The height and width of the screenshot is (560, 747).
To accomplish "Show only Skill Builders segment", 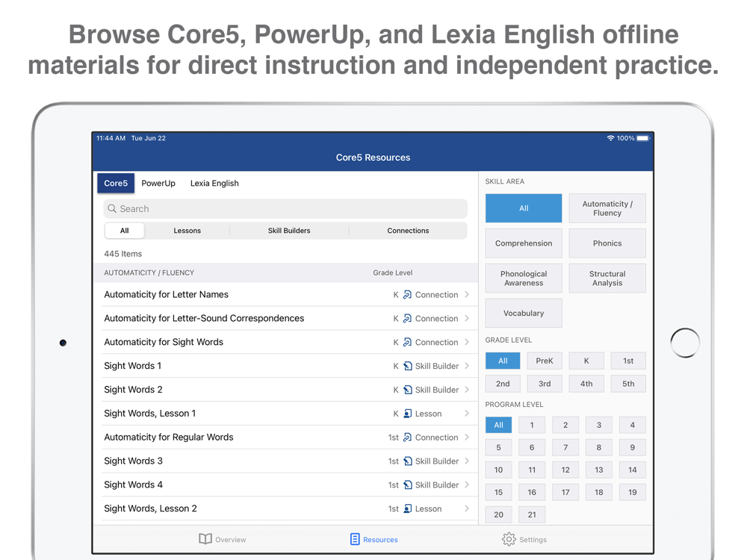I will (289, 231).
